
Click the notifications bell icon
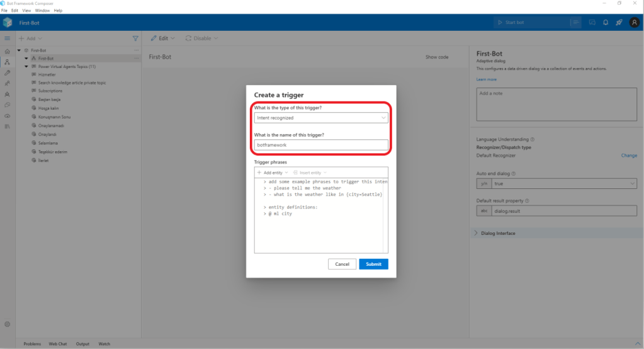606,23
